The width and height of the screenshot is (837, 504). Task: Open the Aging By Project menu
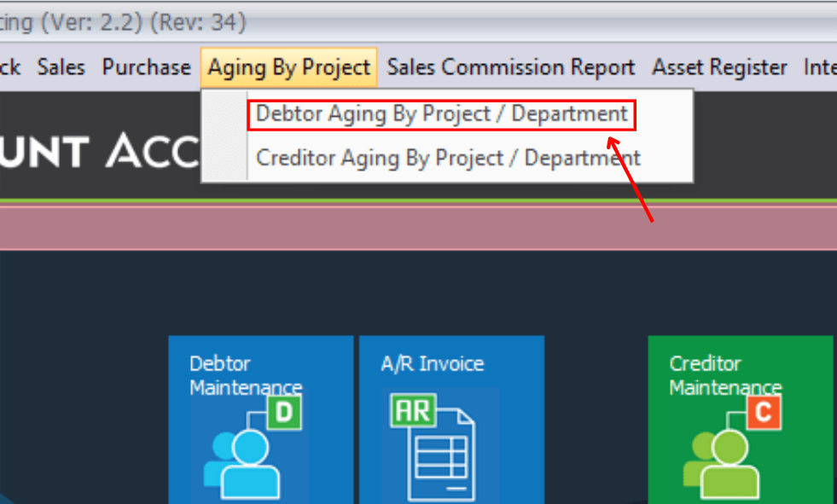pyautogui.click(x=288, y=67)
